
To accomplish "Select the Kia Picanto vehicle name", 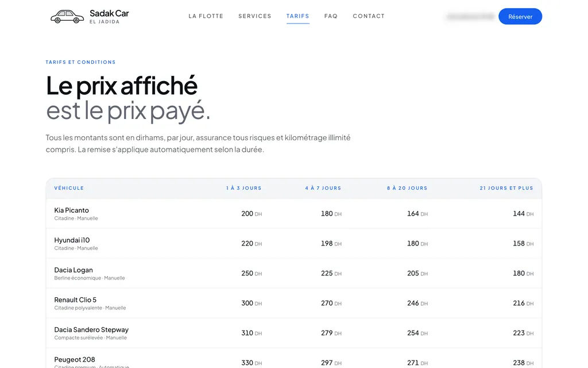I will [x=72, y=210].
